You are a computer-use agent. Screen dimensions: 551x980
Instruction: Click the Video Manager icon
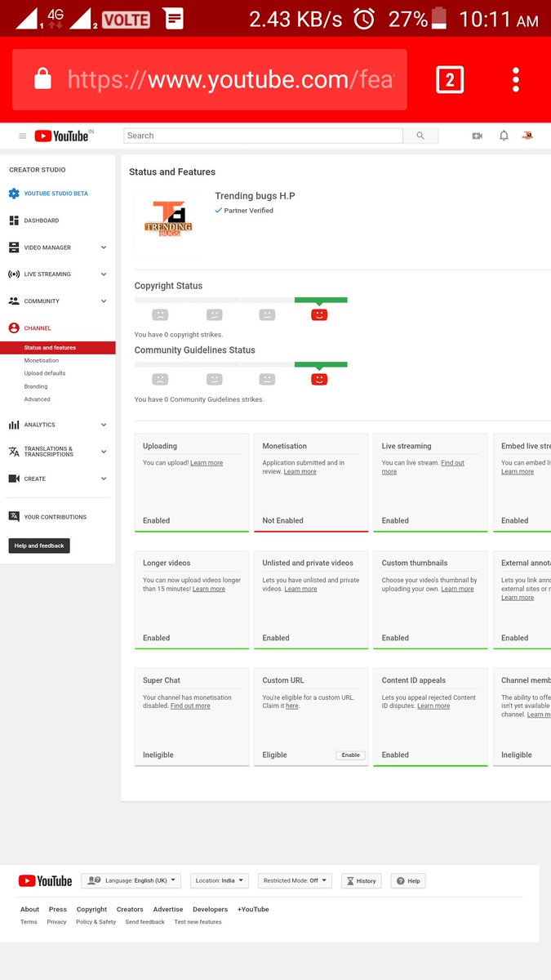tap(14, 247)
